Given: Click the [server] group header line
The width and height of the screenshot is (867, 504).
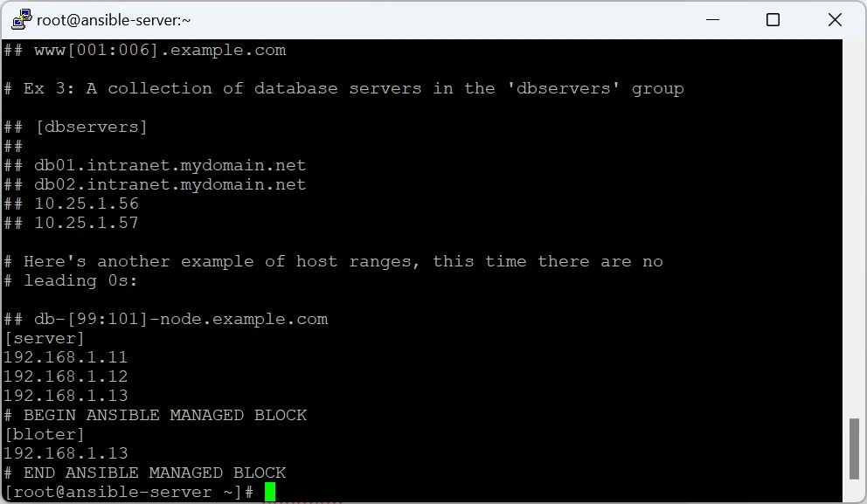Looking at the screenshot, I should coord(45,338).
